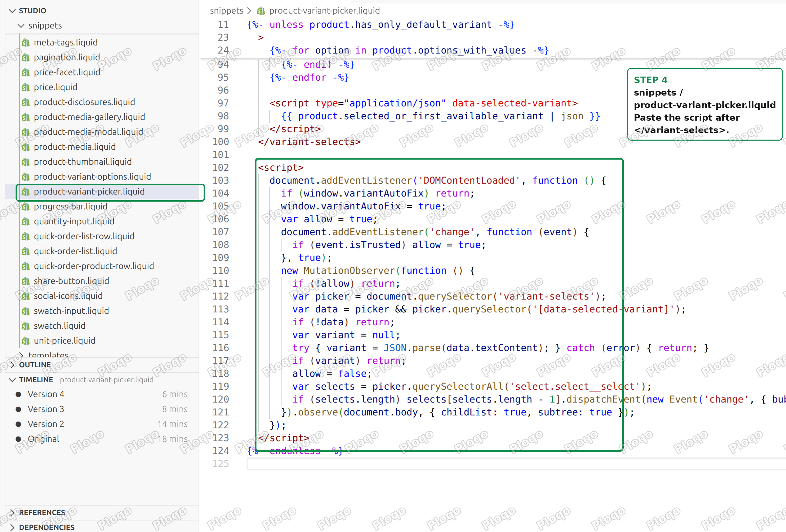Click the quick-order-product-row.liquid file icon
The height and width of the screenshot is (532, 786).
(x=25, y=266)
